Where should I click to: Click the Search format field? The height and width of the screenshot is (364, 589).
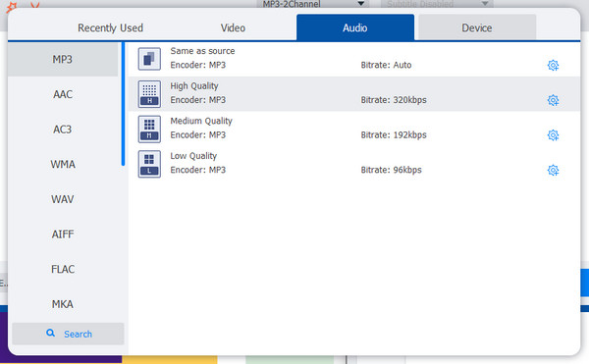pyautogui.click(x=68, y=334)
